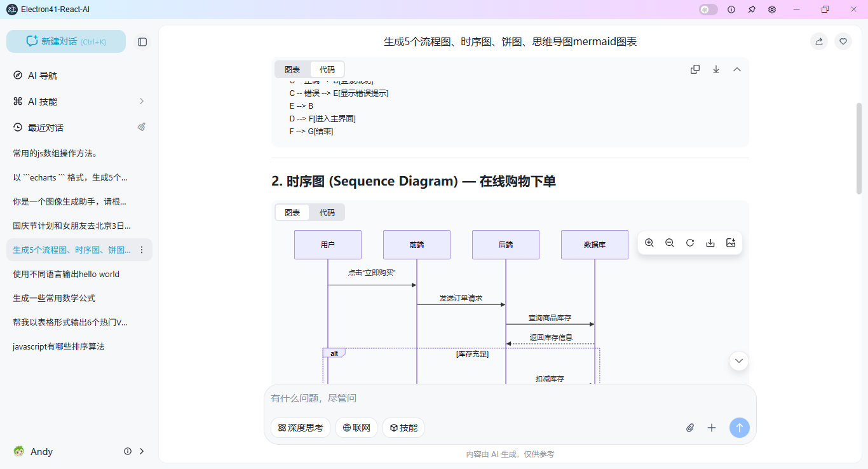The width and height of the screenshot is (868, 469).
Task: Open more options for 生成5个流程图 conversation
Action: tap(142, 250)
